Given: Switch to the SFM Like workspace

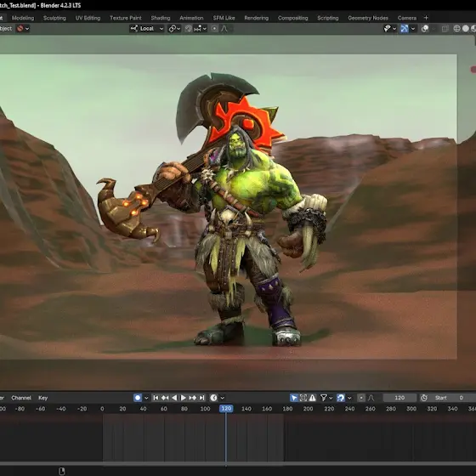Looking at the screenshot, I should point(224,18).
